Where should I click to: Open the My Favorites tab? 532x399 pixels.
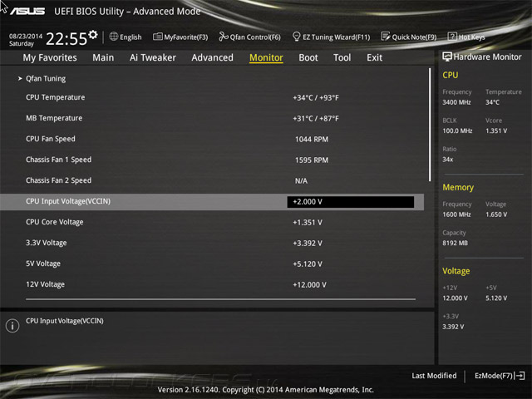click(x=50, y=57)
